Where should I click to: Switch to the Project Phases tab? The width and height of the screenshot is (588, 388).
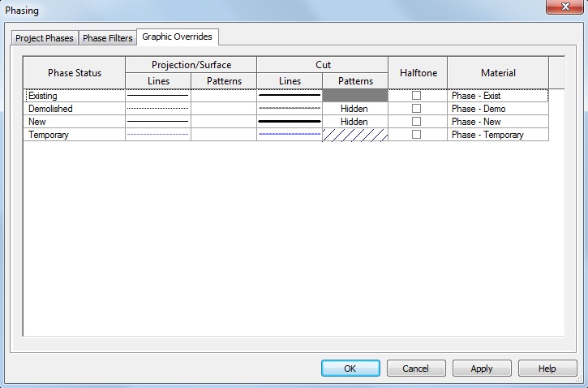[x=45, y=38]
